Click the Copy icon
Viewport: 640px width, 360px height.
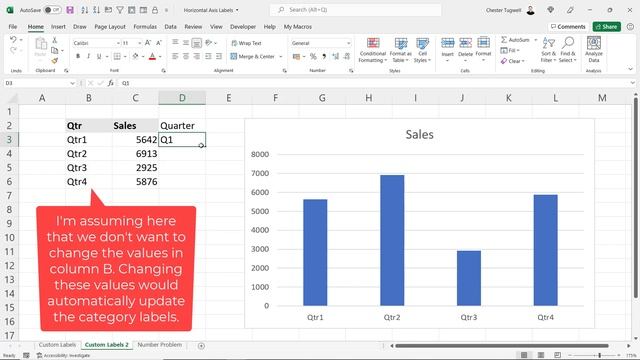54,51
